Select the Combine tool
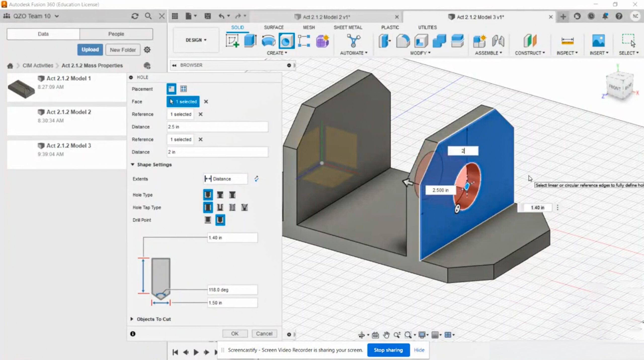Viewport: 644px width, 360px height. pyautogui.click(x=439, y=41)
